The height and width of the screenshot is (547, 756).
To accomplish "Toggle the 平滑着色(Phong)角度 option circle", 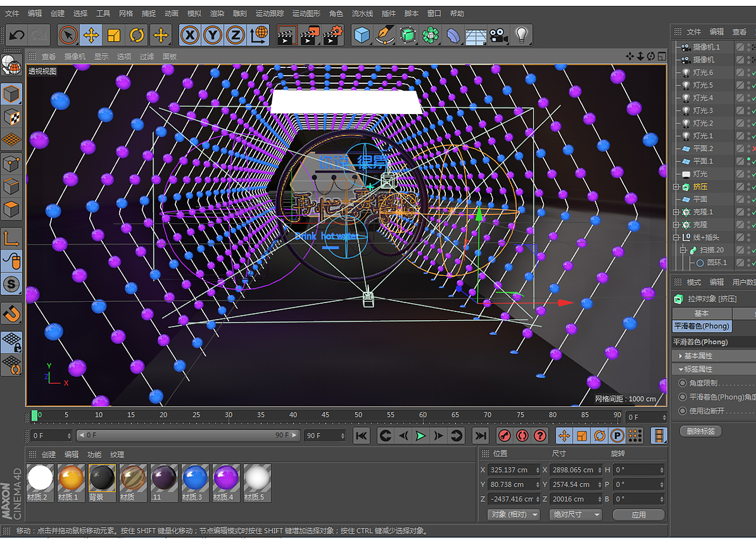I will 683,397.
